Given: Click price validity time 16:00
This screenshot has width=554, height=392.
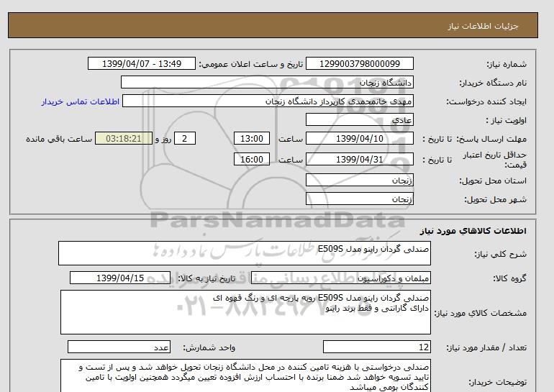Looking at the screenshot, I should 252,160.
